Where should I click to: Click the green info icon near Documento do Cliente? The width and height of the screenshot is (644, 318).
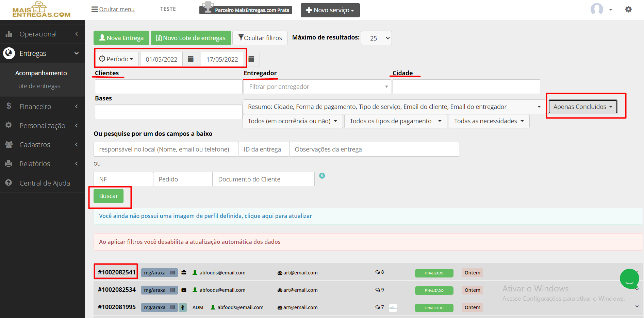click(322, 176)
